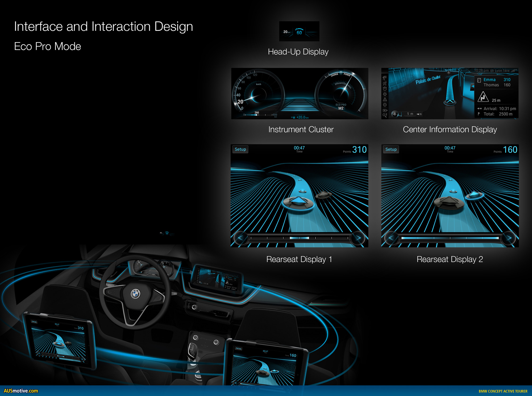Click the zoom magnifier icon in map sidebar
This screenshot has width=532, height=396.
(385, 115)
